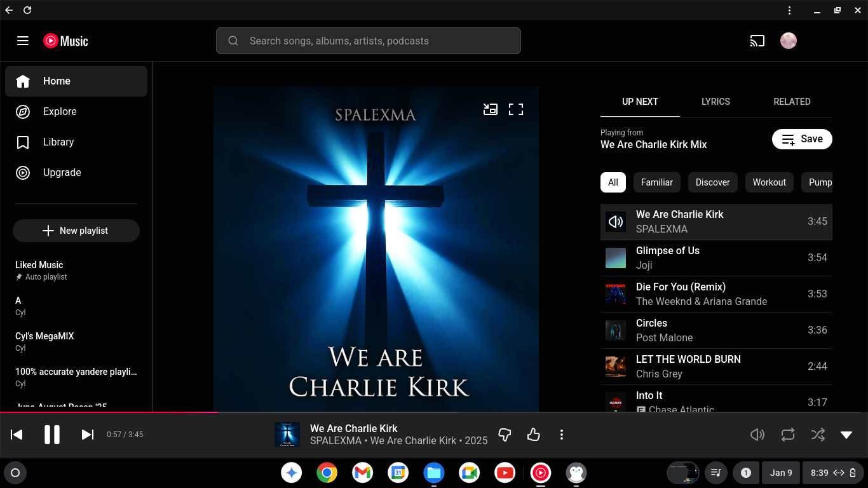Skip to the next track
868x488 pixels.
tap(88, 435)
